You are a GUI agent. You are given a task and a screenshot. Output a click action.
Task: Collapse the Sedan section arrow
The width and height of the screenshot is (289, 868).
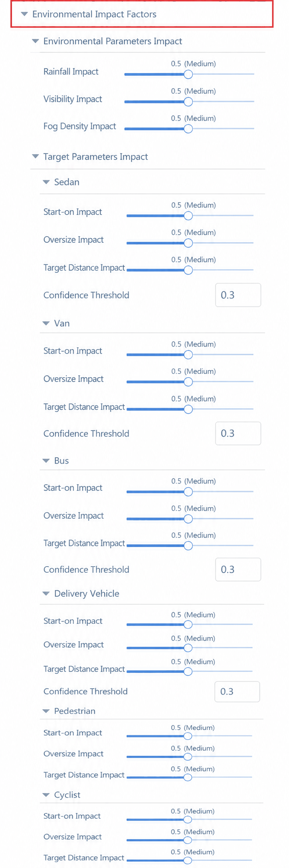pyautogui.click(x=46, y=182)
